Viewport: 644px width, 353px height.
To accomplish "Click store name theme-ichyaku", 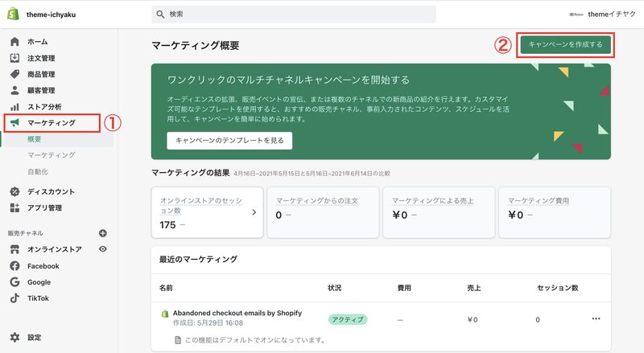I will point(51,14).
